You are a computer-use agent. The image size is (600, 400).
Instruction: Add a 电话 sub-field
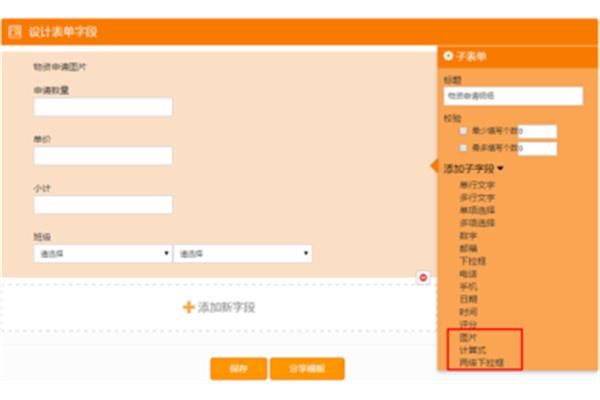coord(468,274)
